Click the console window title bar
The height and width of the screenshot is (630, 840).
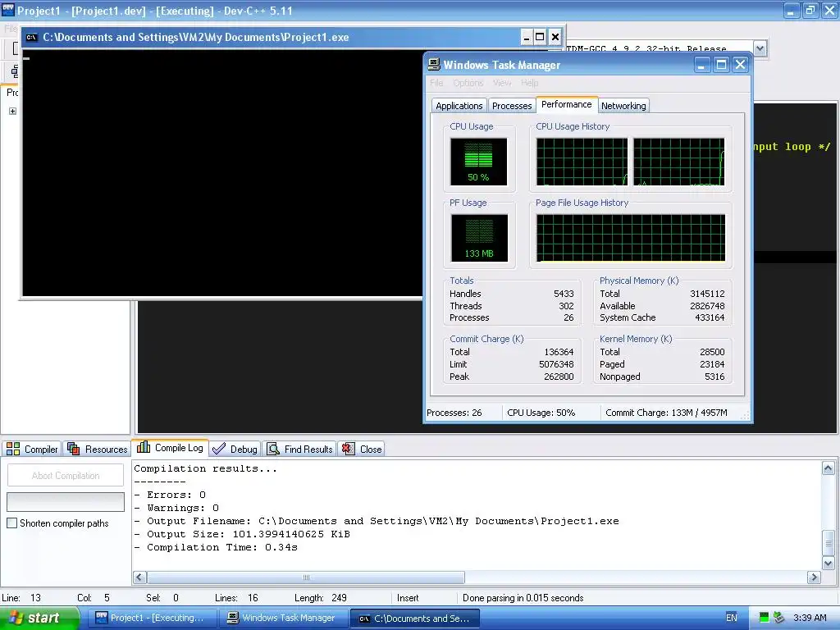click(x=271, y=37)
